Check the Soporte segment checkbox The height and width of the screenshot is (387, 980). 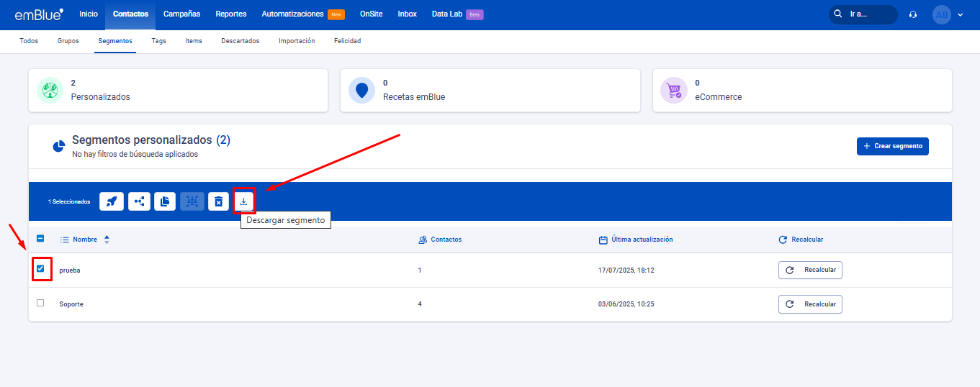pos(40,303)
